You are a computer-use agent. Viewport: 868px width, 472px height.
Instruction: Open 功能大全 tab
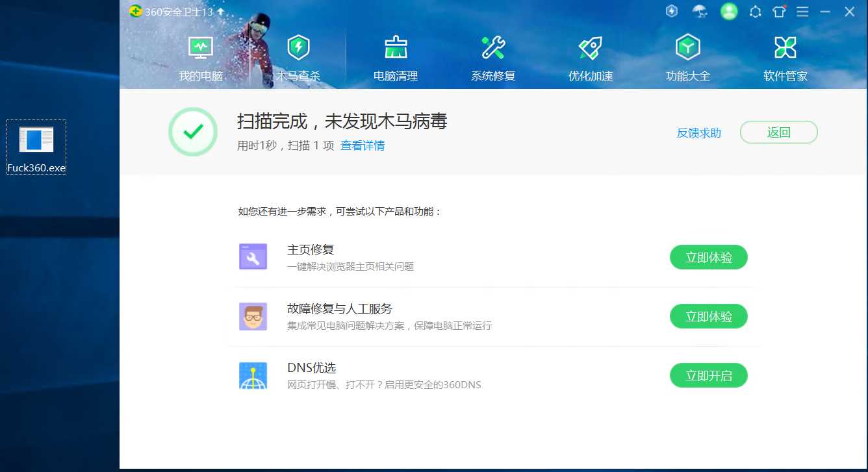click(x=688, y=59)
